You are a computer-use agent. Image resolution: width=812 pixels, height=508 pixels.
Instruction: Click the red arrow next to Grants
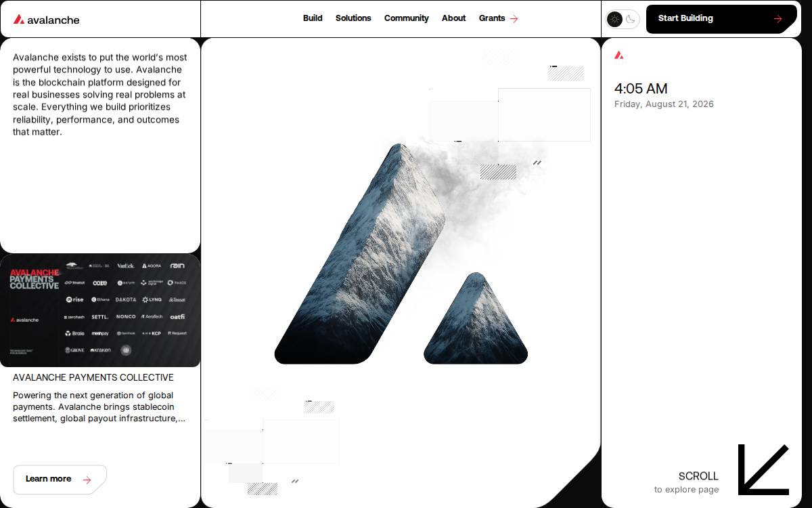[x=514, y=19]
